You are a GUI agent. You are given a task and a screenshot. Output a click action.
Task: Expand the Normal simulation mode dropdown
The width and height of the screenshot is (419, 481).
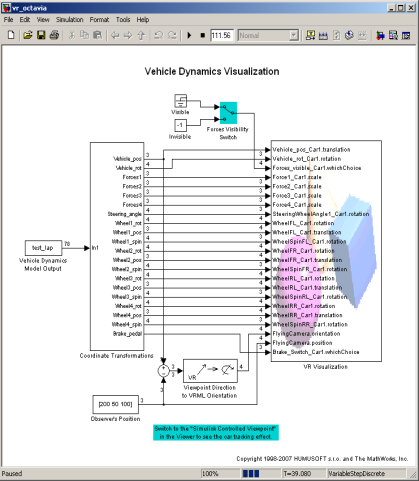268,35
